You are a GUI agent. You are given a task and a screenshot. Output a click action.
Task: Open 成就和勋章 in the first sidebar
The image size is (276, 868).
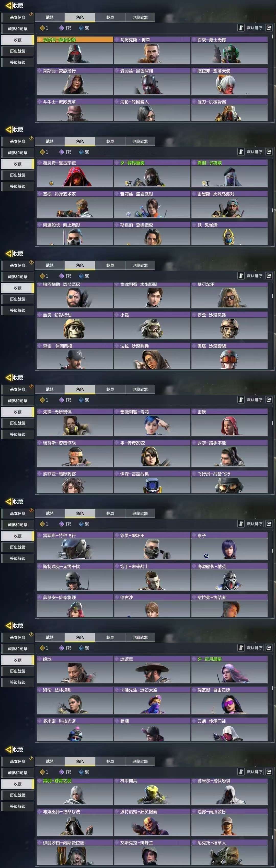click(x=18, y=29)
